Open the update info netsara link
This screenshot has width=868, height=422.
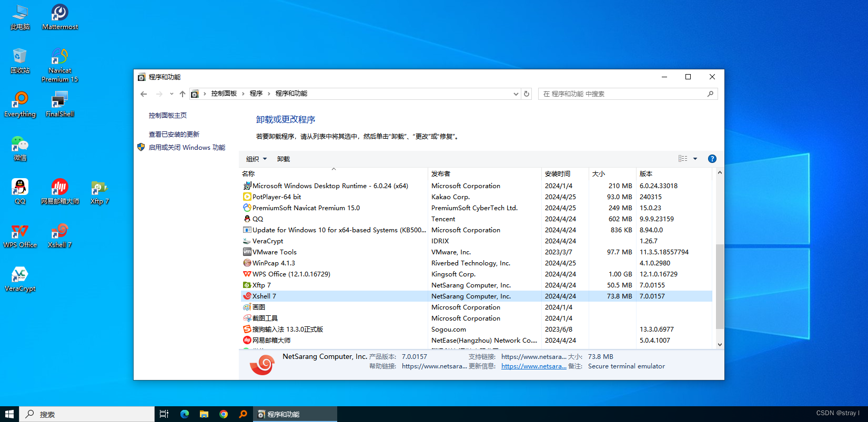coord(534,366)
